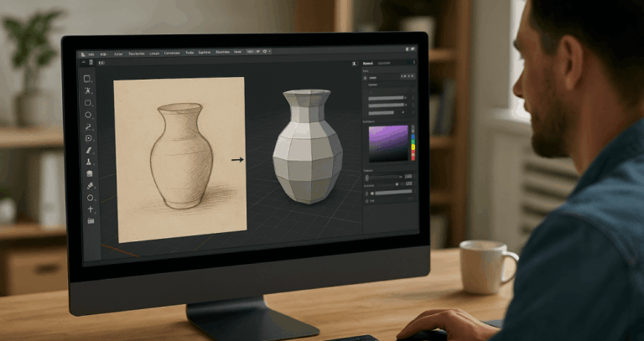Select the eyedropper tool in left toolbar
The image size is (644, 341).
[x=89, y=185]
